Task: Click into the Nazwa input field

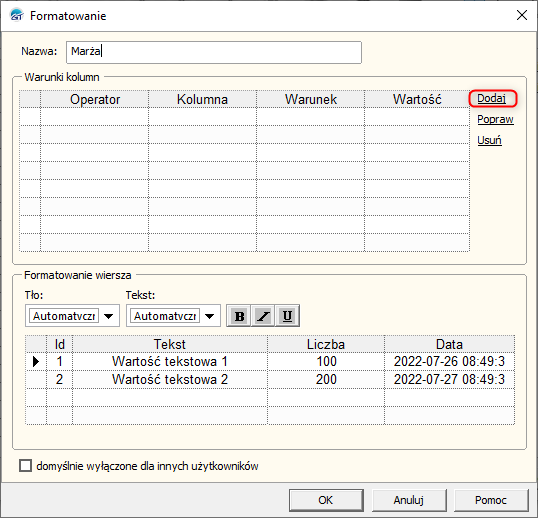Action: point(214,52)
